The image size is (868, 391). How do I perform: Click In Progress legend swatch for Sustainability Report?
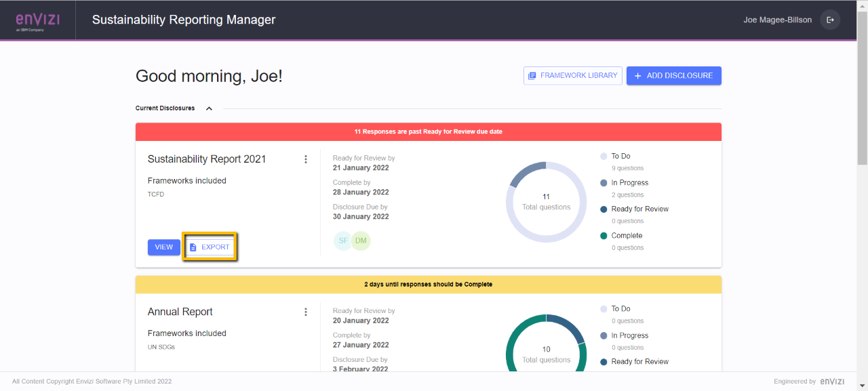point(604,183)
